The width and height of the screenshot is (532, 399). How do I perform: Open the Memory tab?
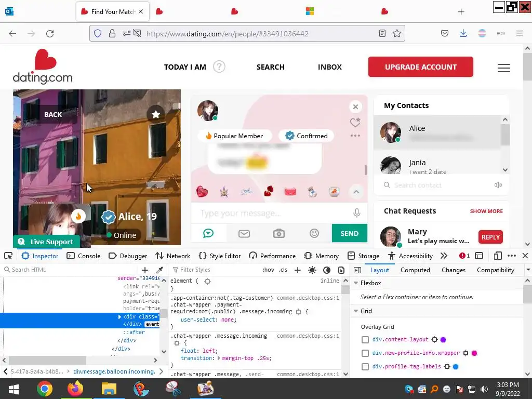point(321,256)
